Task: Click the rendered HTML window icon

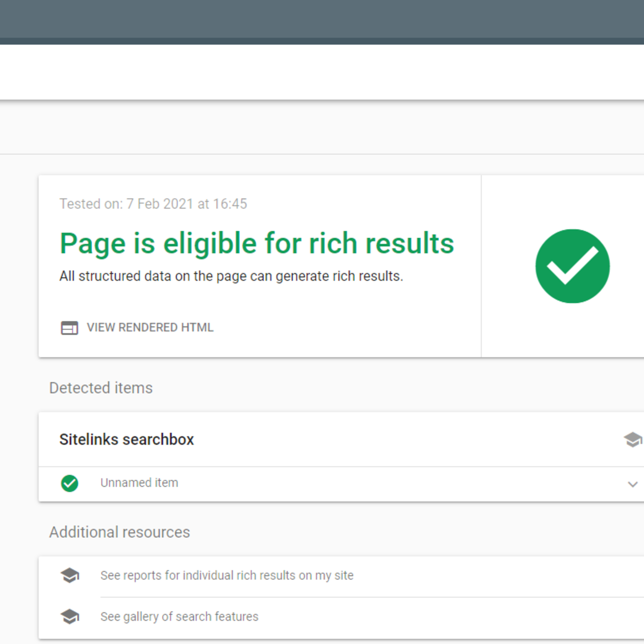Action: click(69, 328)
